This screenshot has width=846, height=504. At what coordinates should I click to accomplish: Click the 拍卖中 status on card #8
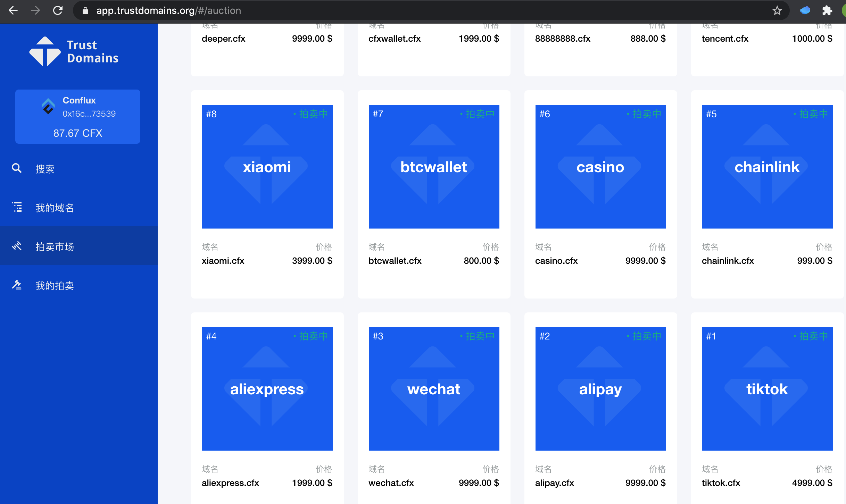[311, 114]
